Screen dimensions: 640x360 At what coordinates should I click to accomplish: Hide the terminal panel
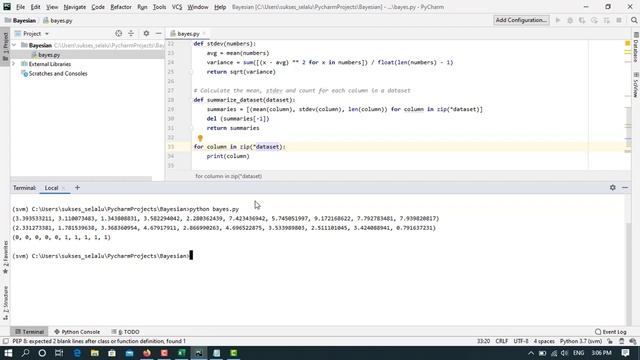click(625, 187)
